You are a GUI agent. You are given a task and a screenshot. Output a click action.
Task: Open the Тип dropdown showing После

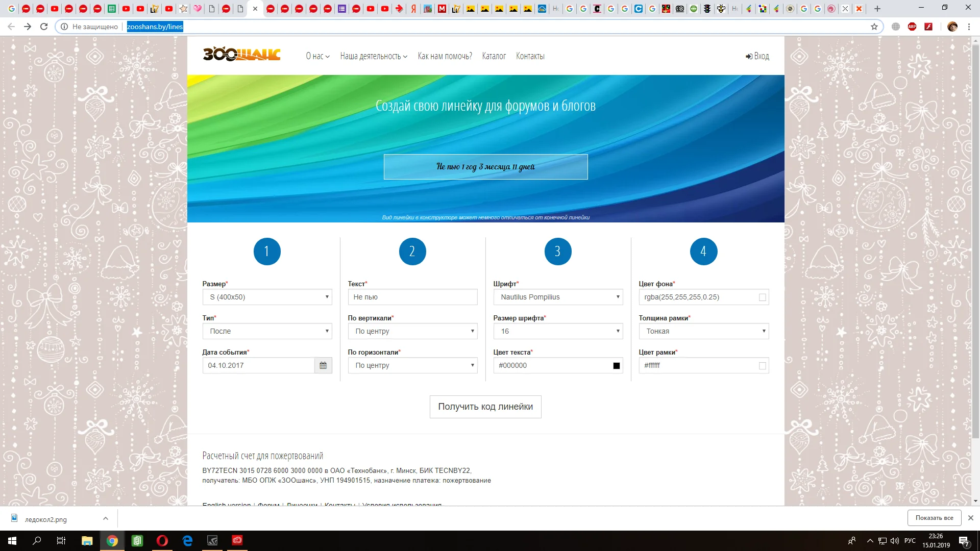pos(267,331)
